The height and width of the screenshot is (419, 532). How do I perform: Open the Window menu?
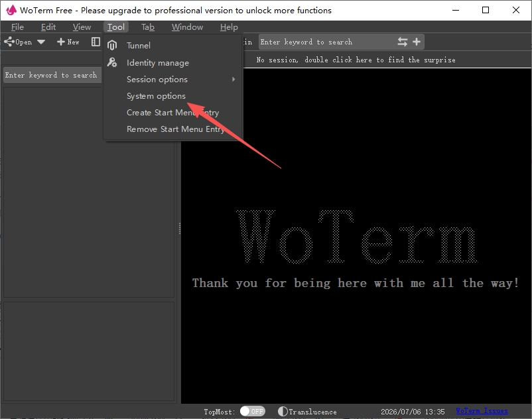point(187,27)
